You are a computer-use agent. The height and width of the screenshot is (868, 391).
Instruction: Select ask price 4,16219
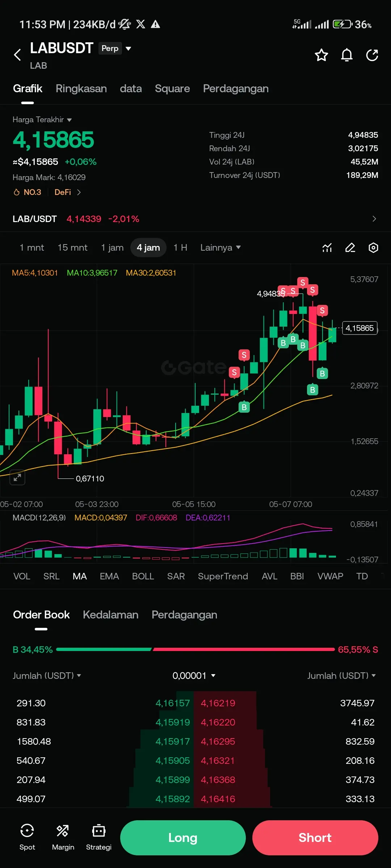[218, 703]
